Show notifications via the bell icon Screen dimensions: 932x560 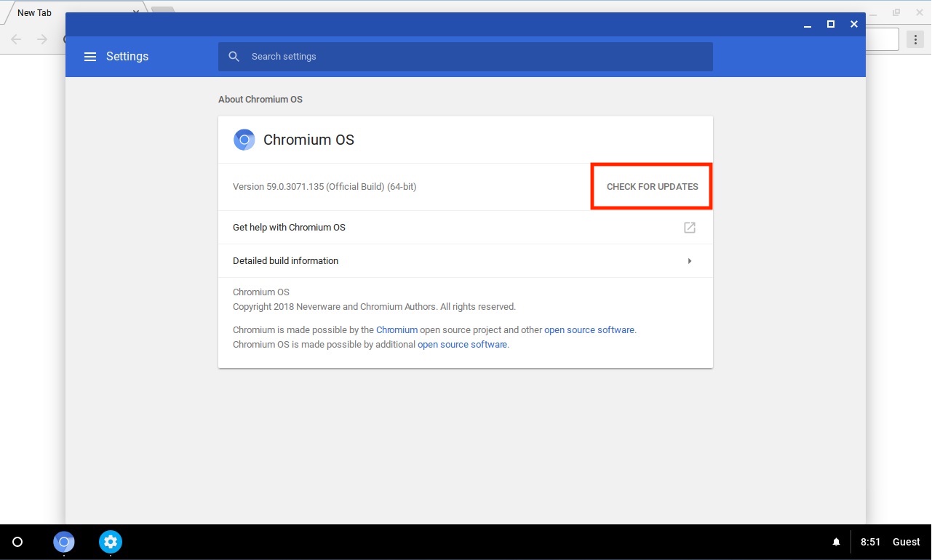click(x=836, y=542)
